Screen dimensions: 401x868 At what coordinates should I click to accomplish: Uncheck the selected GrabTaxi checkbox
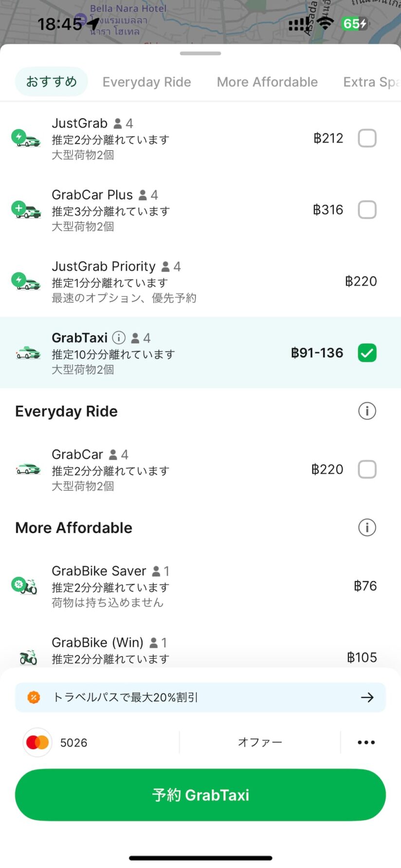pyautogui.click(x=367, y=353)
